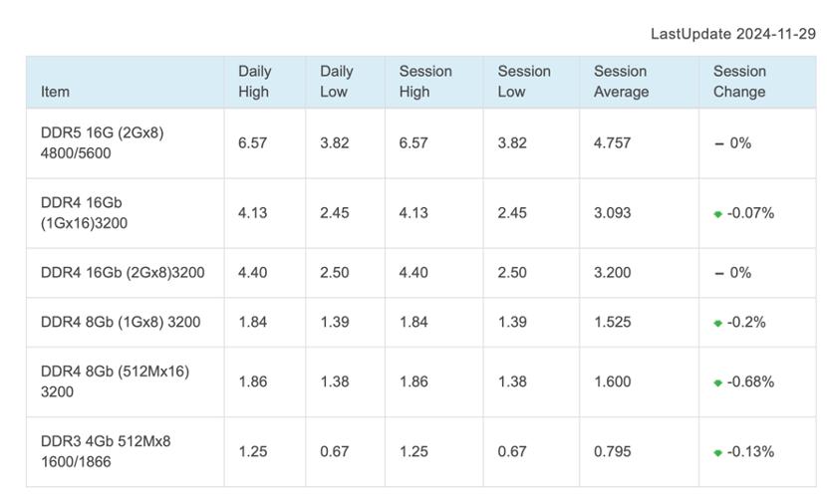Click the flat dash icon in DDR4 16Gb (2Gx8) row

click(718, 273)
